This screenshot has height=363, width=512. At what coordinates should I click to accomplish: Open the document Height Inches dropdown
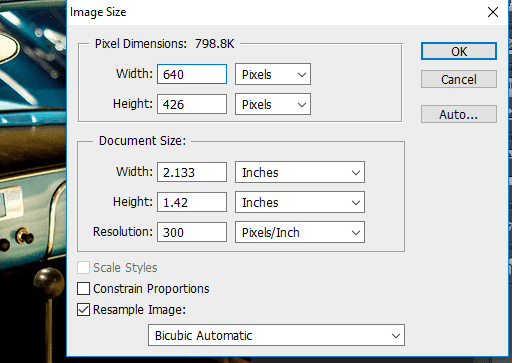point(300,202)
